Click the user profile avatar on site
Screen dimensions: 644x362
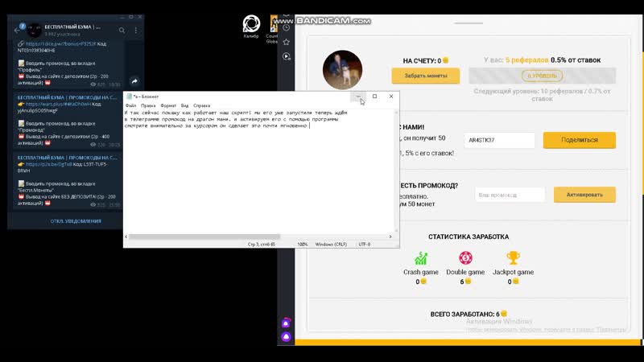click(342, 70)
